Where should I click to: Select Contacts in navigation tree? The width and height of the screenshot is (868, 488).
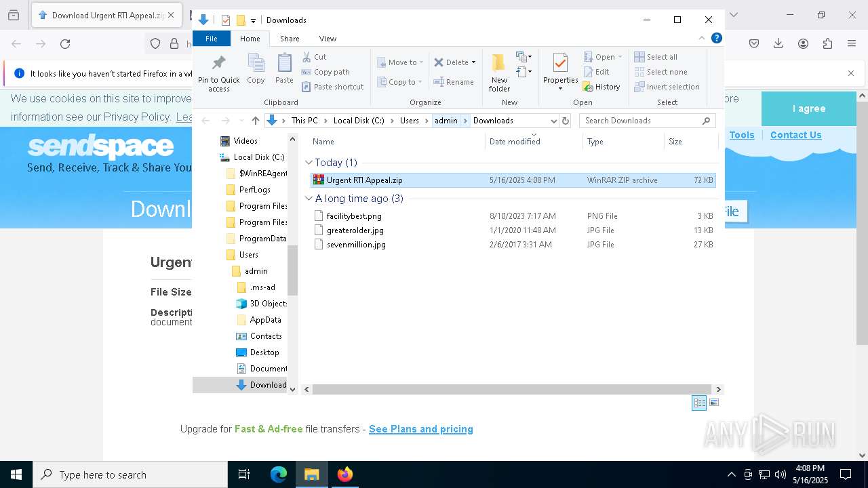[x=265, y=336]
